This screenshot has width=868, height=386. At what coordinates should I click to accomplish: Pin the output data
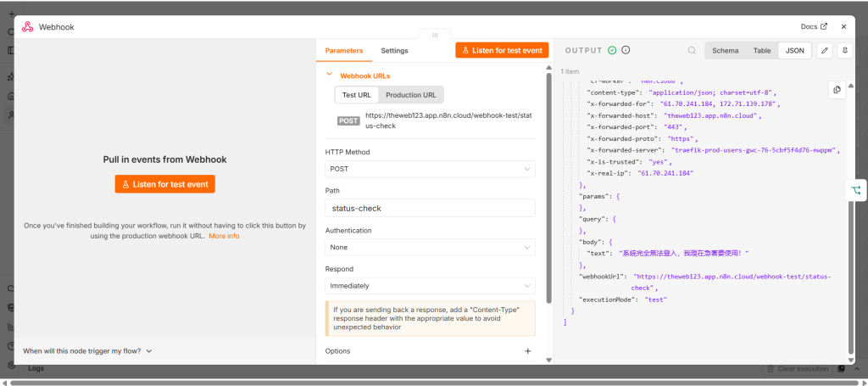click(x=845, y=50)
